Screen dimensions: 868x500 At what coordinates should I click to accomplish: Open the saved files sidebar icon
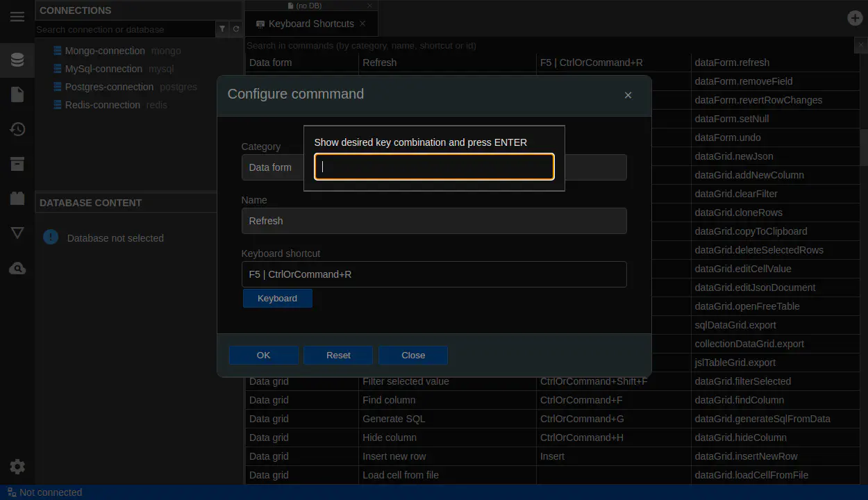pyautogui.click(x=17, y=94)
